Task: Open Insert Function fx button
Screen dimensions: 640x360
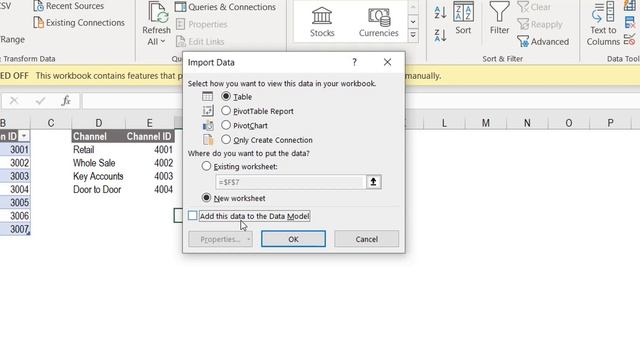Action: pos(66,100)
